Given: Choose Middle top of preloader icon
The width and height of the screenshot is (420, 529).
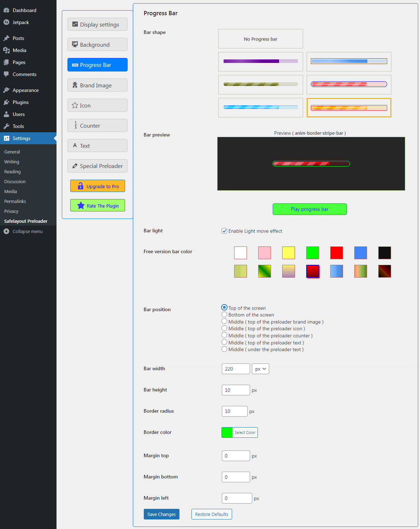Looking at the screenshot, I should tap(224, 328).
